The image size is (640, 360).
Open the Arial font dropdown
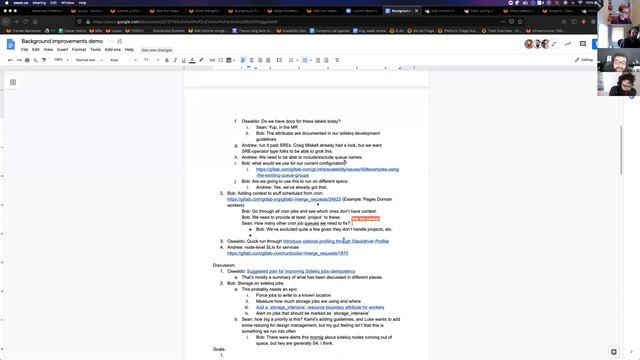click(x=123, y=60)
